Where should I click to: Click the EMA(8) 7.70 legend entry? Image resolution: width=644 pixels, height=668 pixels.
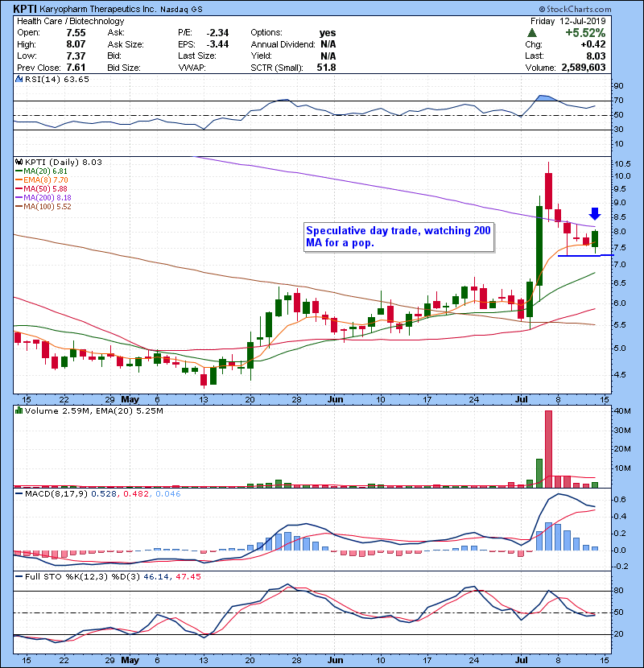pyautogui.click(x=42, y=180)
